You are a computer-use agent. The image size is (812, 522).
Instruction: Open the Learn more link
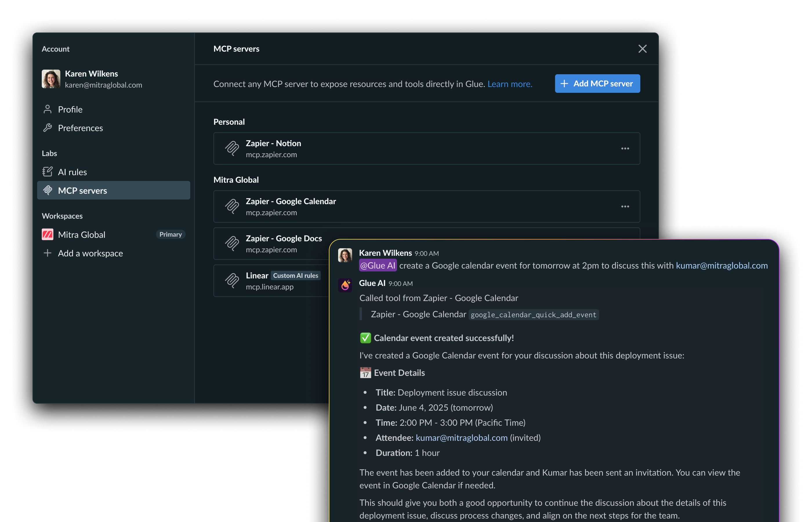510,84
